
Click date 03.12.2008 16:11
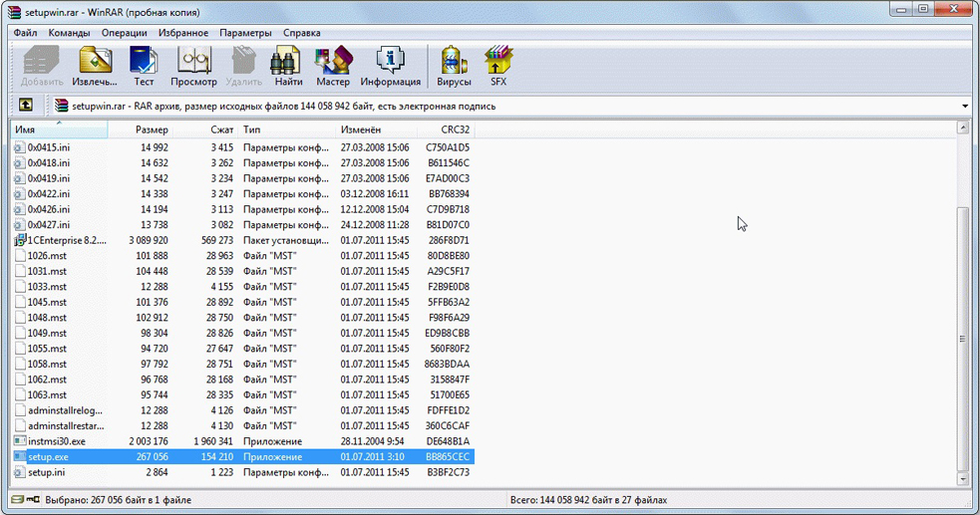coord(375,194)
